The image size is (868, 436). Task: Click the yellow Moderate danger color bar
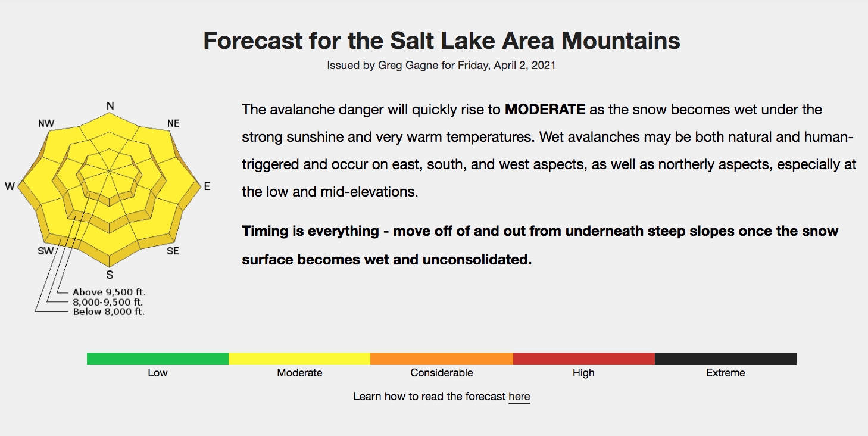299,358
